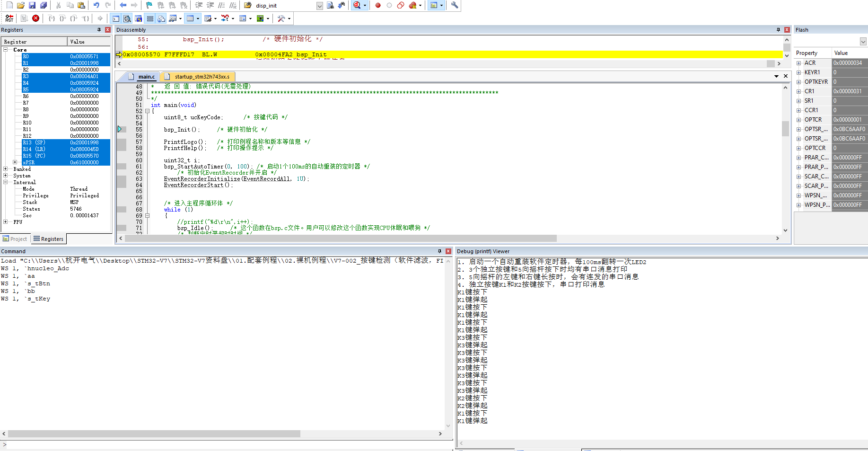Step out of the current function
This screenshot has height=451, width=868.
(x=74, y=18)
